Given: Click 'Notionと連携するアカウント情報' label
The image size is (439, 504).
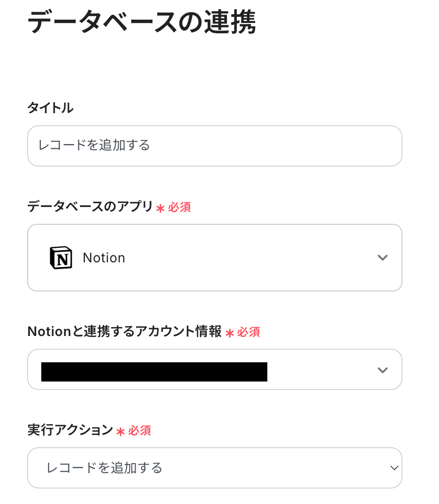Looking at the screenshot, I should (124, 331).
